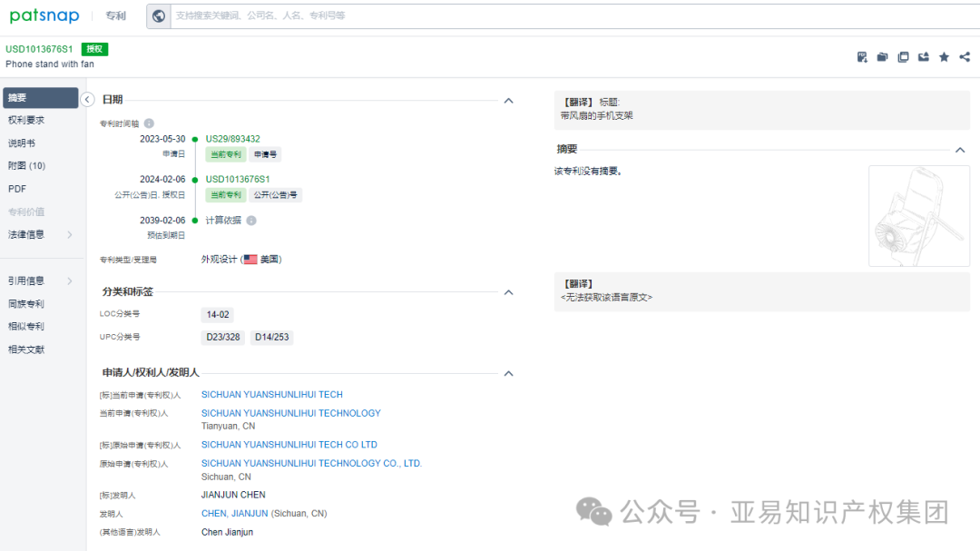
Task: Open the 附图 (10) sidebar tab
Action: click(27, 166)
